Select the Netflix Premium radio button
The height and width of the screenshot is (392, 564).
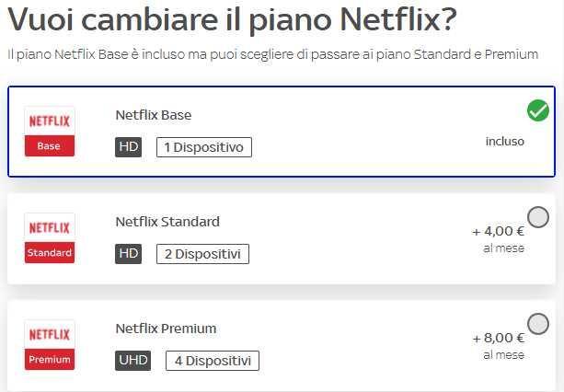[538, 324]
